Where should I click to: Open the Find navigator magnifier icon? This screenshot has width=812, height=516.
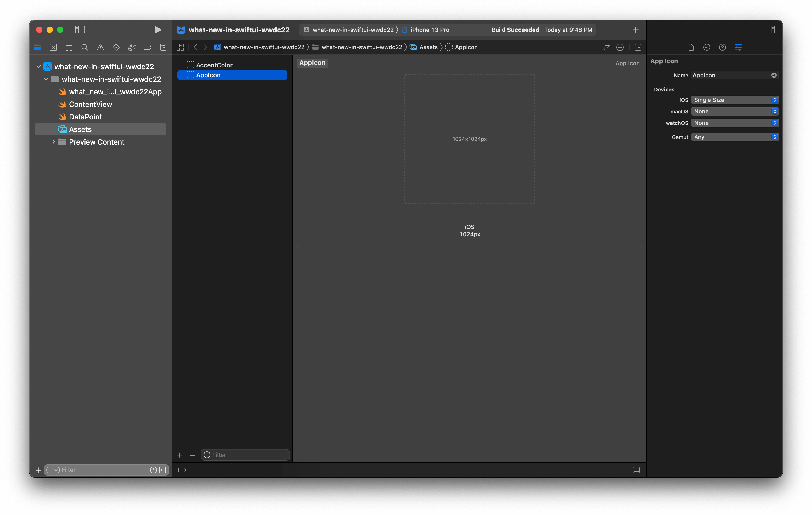(85, 48)
